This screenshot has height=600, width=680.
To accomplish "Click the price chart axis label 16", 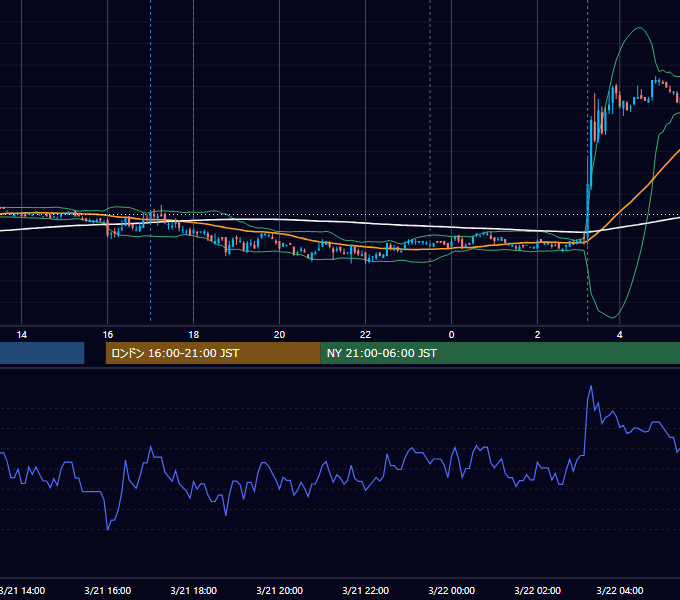I will point(108,335).
